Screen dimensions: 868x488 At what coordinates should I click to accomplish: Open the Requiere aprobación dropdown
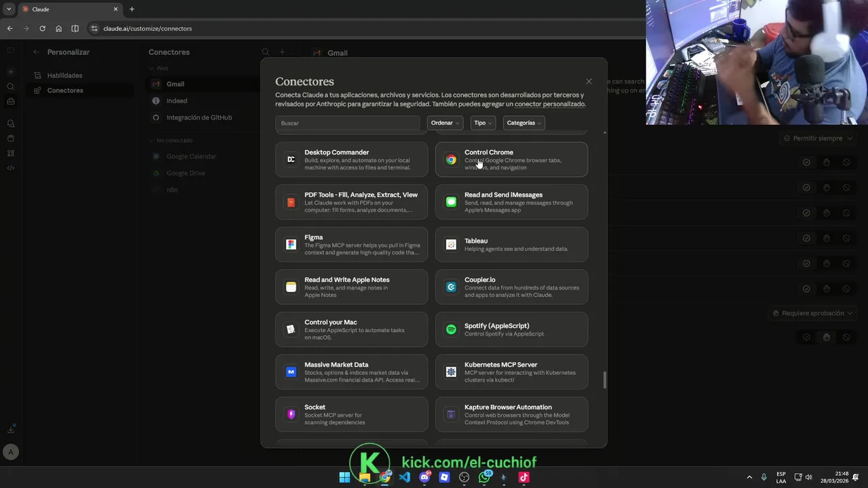tap(812, 313)
